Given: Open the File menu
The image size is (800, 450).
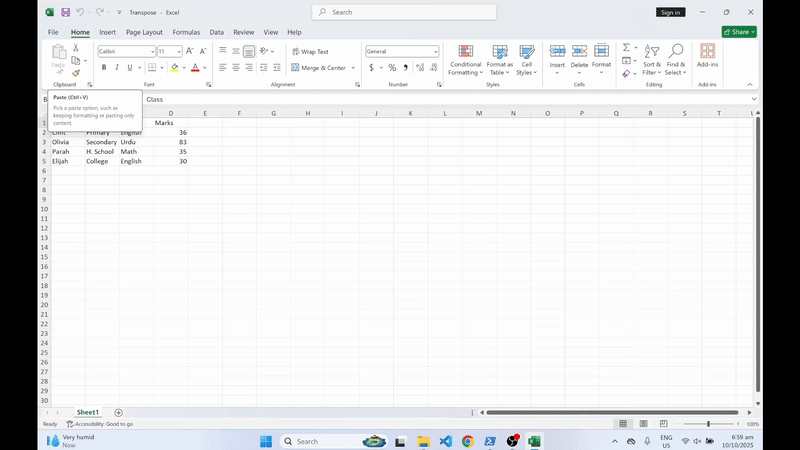Looking at the screenshot, I should click(x=53, y=32).
